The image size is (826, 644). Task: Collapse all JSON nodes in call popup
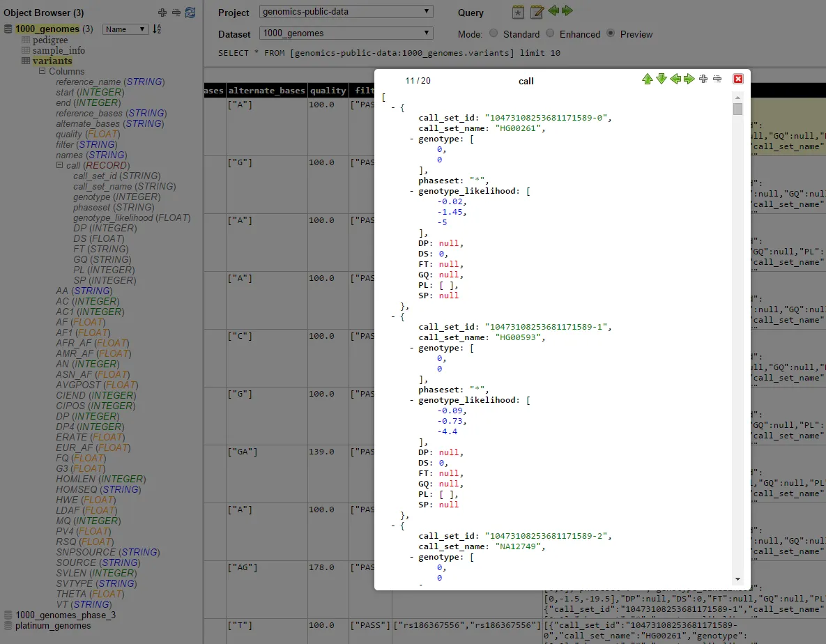coord(717,79)
